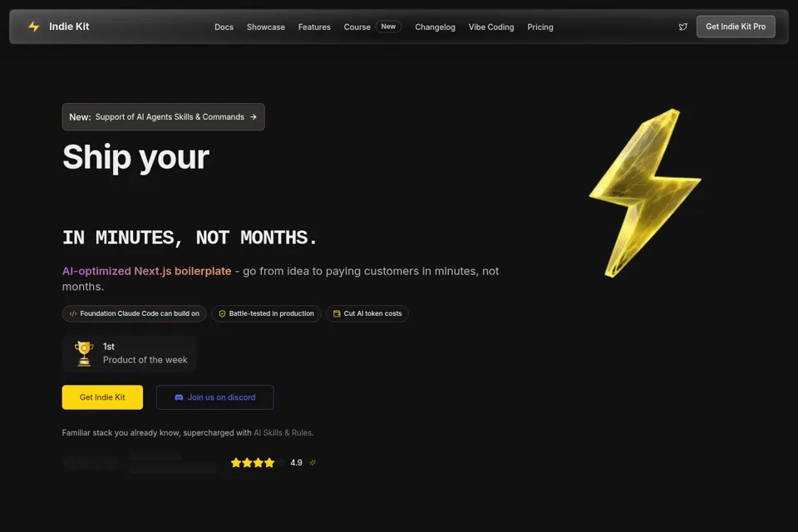This screenshot has width=798, height=532.
Task: Click the AI-optimized Next.js boilerplate text
Action: [146, 271]
